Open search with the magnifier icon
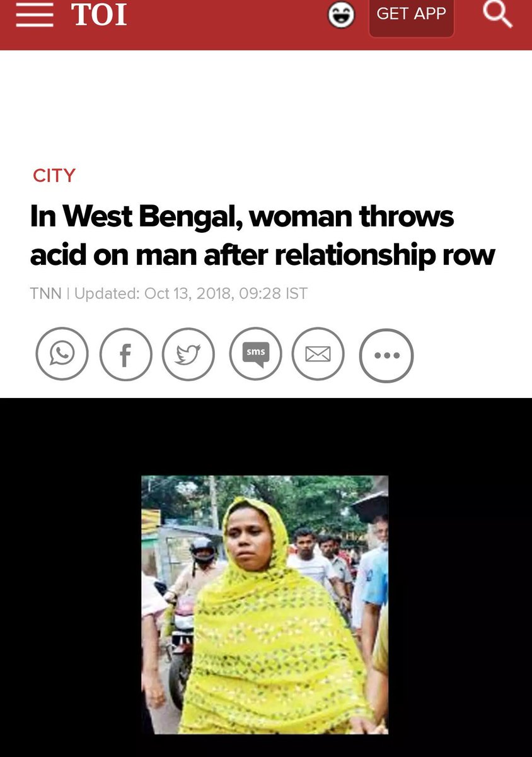The image size is (532, 757). click(x=497, y=14)
